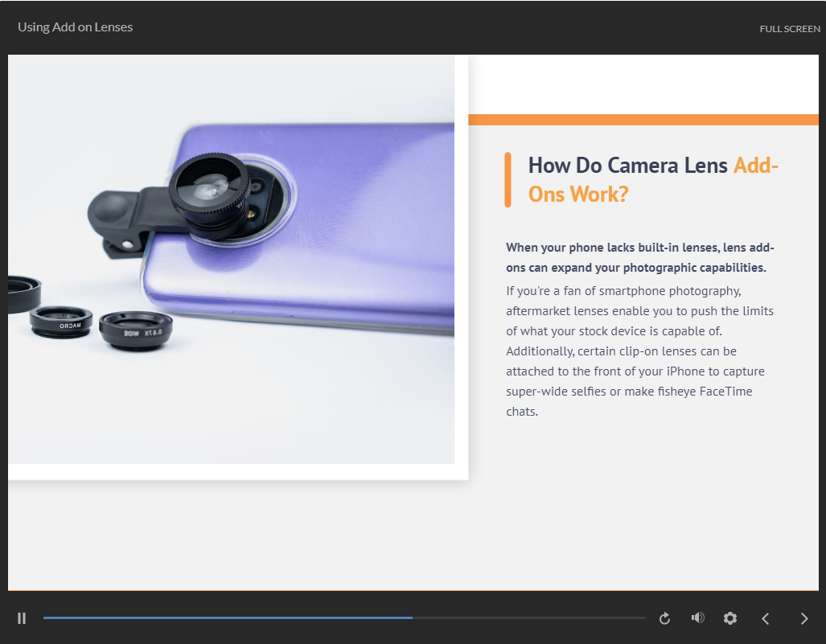Click the MACRO lens in the photo
This screenshot has width=826, height=644.
(61, 321)
